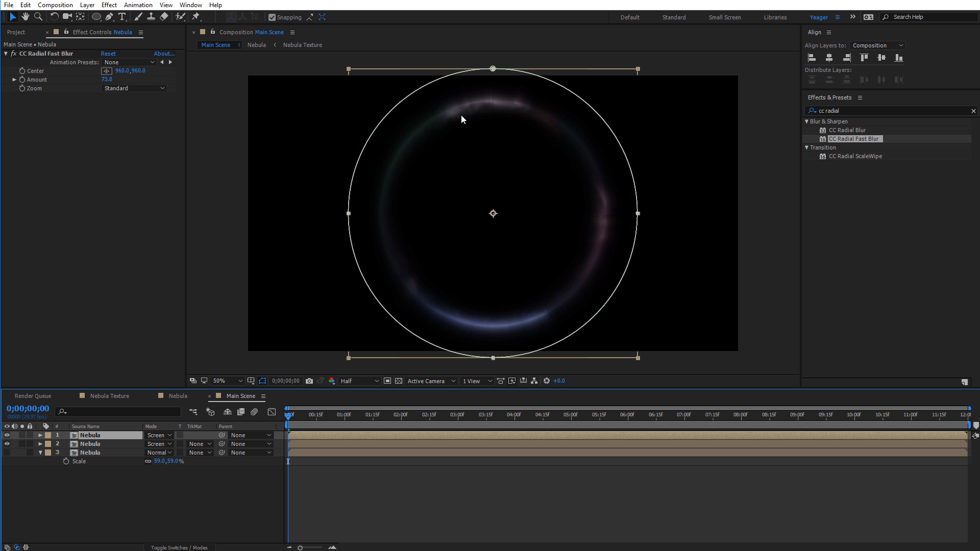Open the Half resolution dropdown
980x551 pixels.
[359, 381]
